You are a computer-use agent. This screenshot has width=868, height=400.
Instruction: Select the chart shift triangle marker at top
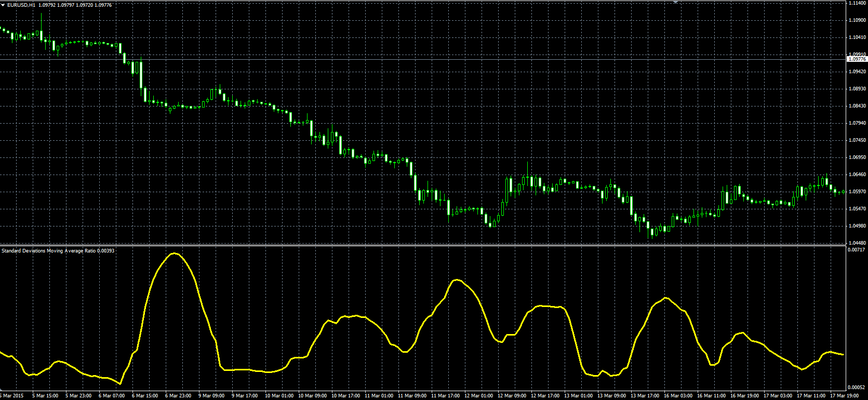point(676,2)
